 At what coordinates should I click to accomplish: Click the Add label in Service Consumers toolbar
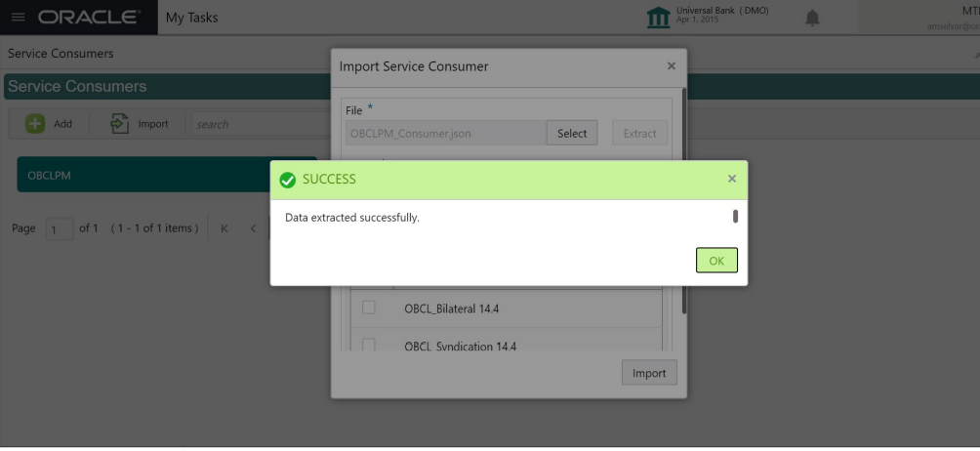62,124
